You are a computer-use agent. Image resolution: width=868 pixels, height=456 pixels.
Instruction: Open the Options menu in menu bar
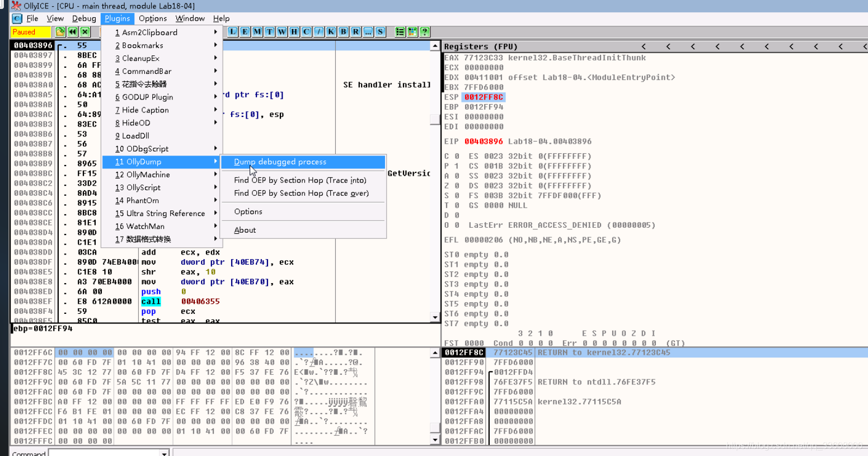coord(153,18)
